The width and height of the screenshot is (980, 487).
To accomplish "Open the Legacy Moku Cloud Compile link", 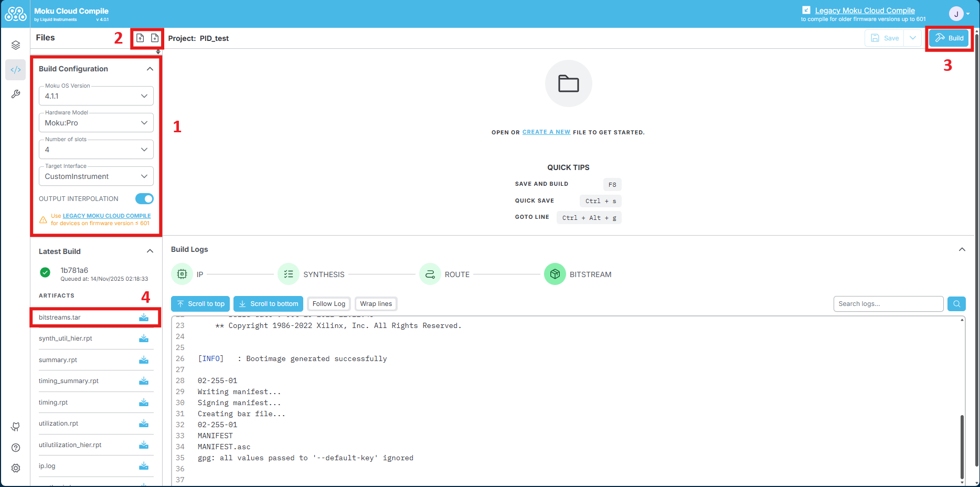I will point(865,10).
